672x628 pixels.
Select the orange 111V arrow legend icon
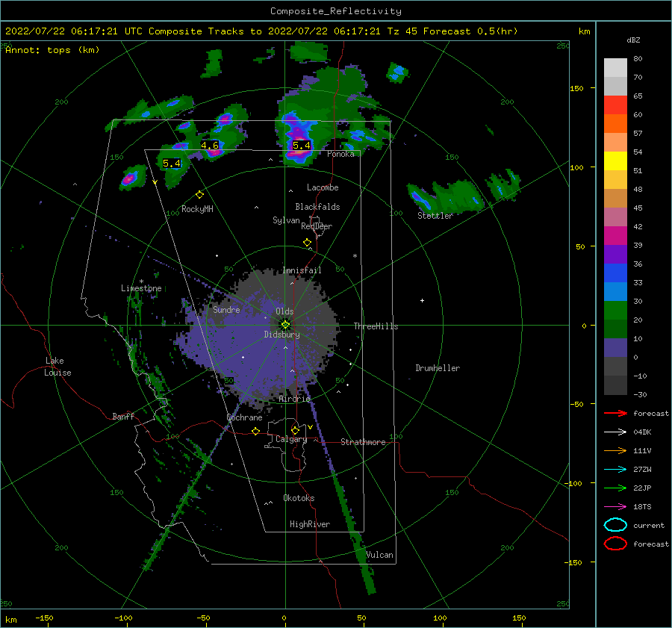(x=615, y=450)
